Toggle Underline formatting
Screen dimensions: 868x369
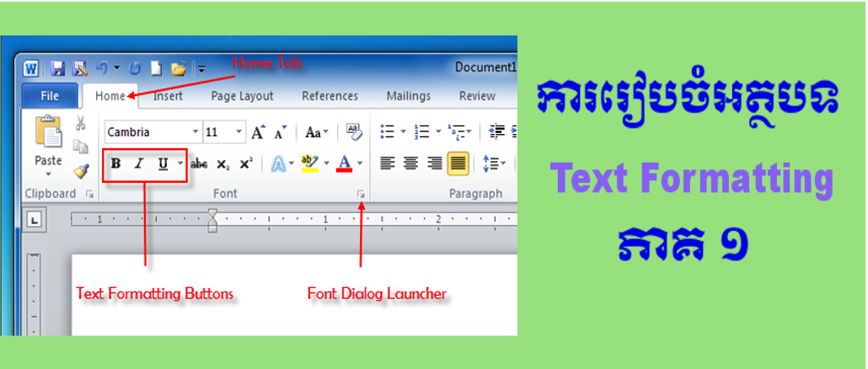[163, 163]
